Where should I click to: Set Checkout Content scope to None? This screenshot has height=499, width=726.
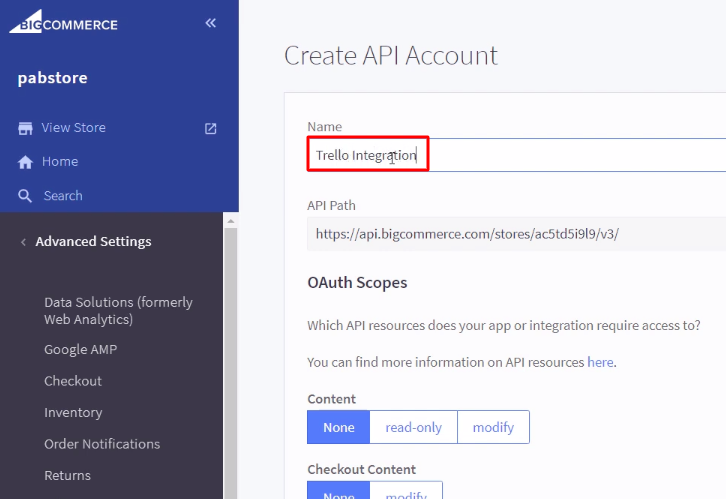coord(338,491)
